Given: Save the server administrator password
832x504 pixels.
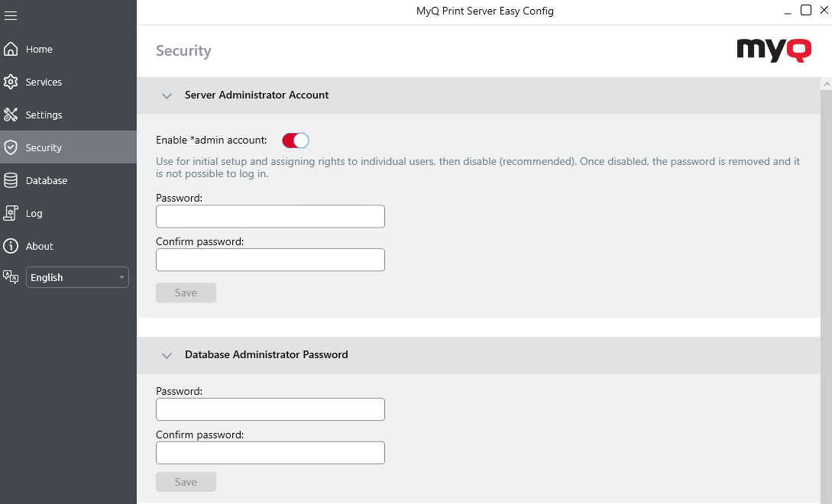Looking at the screenshot, I should coord(186,292).
